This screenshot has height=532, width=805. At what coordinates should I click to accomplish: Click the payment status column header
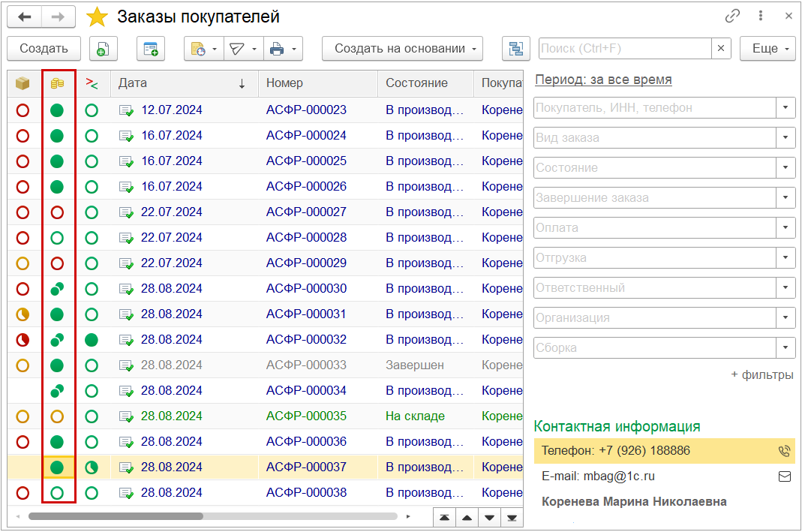58,83
